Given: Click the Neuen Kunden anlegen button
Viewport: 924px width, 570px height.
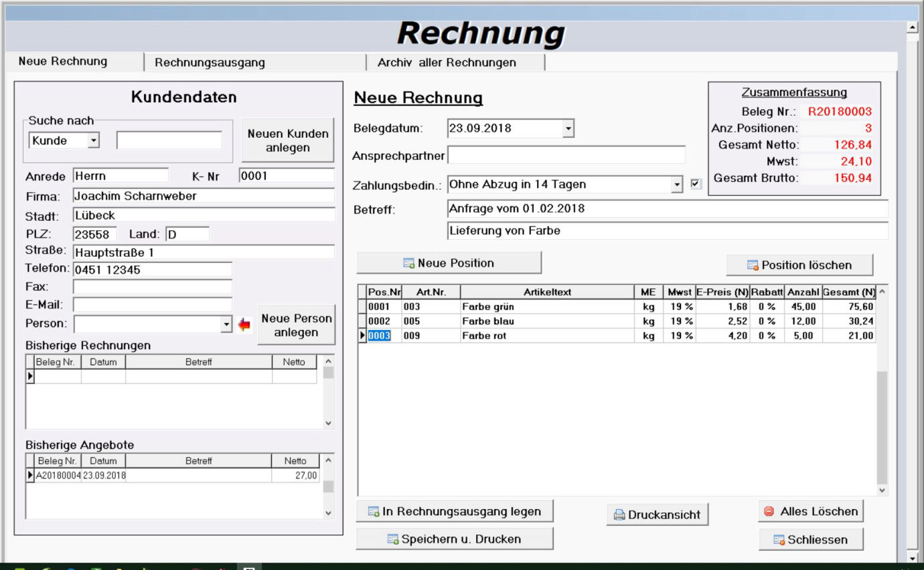Looking at the screenshot, I should click(x=288, y=140).
